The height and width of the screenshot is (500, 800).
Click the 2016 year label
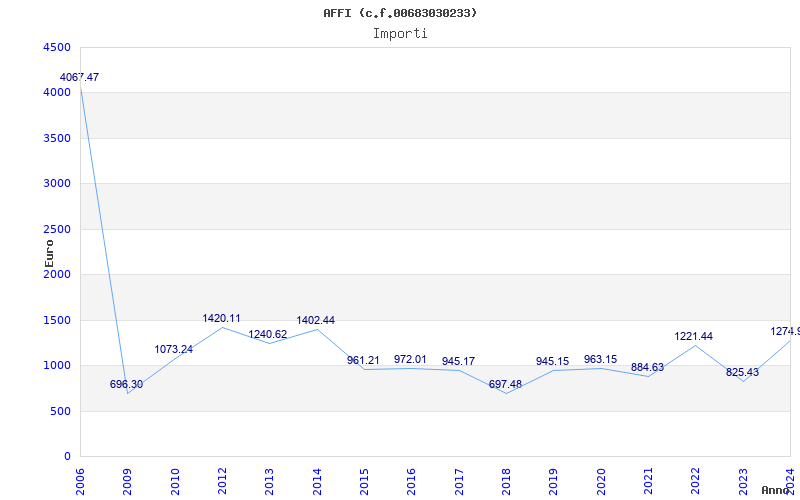(412, 482)
